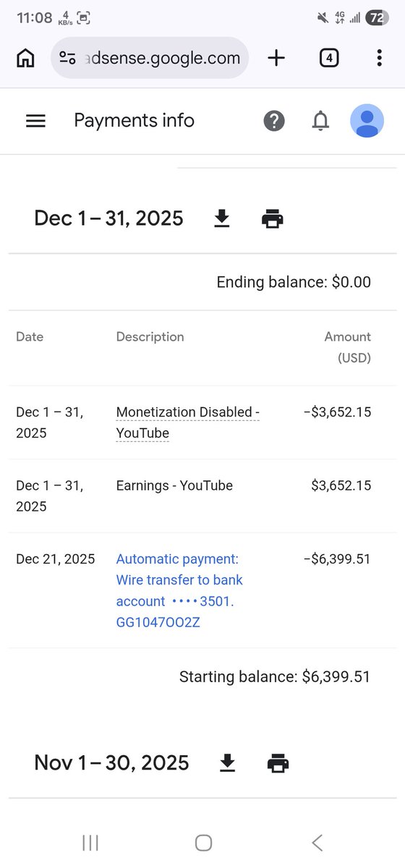405x868 pixels.
Task: Open site info icon in address bar
Action: (x=67, y=58)
